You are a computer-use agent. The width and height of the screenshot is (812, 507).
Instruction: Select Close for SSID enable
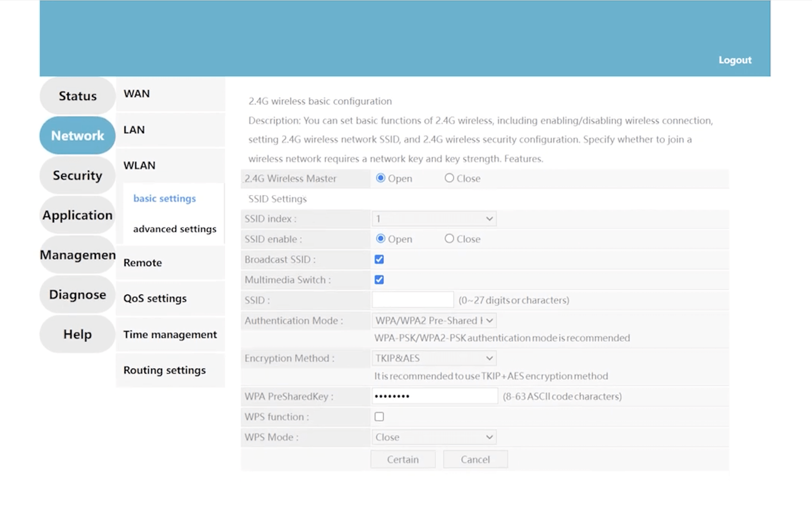point(449,239)
